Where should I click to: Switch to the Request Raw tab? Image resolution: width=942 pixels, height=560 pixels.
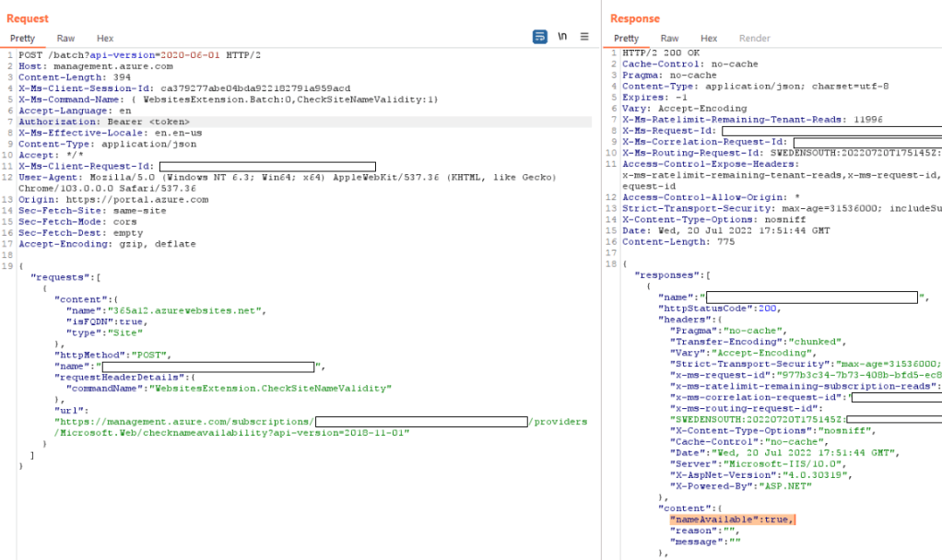point(65,39)
